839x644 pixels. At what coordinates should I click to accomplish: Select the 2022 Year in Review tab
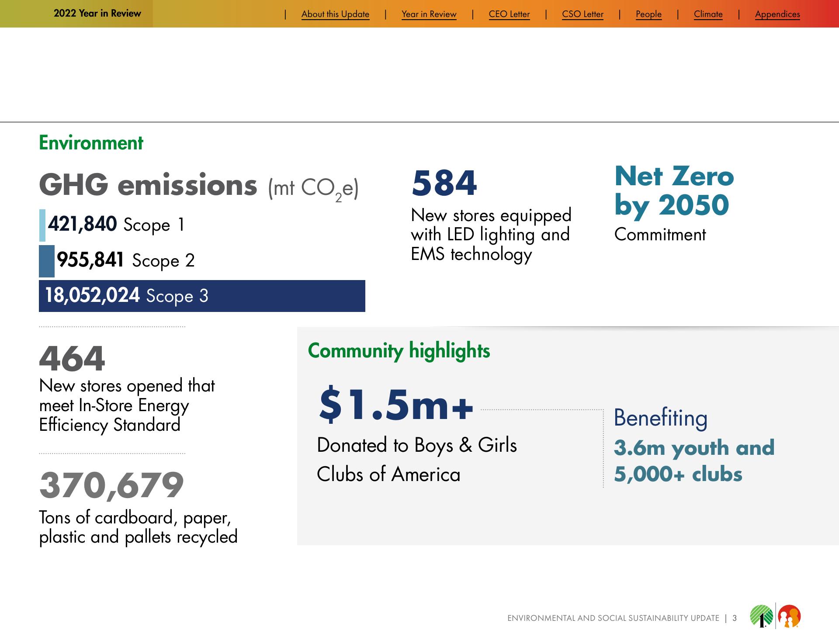[97, 14]
